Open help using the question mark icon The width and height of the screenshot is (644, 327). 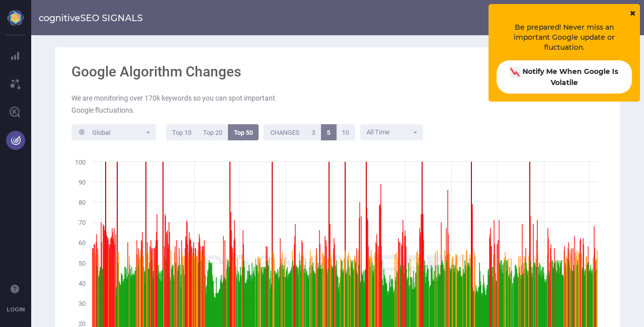pos(14,289)
